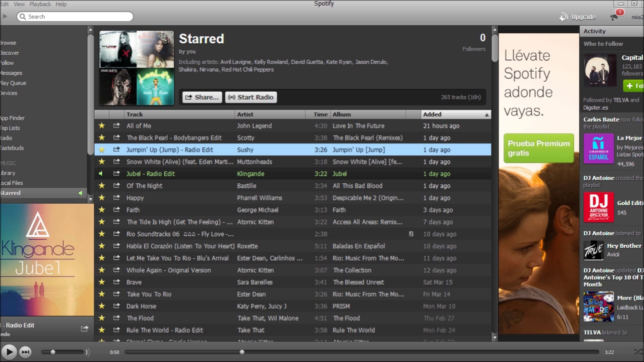Click the notifications megaphone icon
Viewport: 644px width, 362px height.
pyautogui.click(x=614, y=17)
